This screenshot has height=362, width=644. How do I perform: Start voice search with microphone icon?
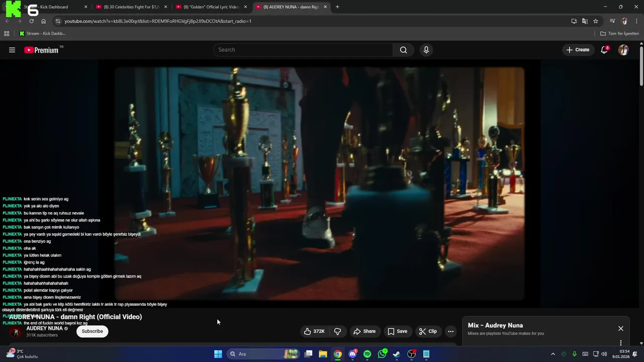point(426,50)
